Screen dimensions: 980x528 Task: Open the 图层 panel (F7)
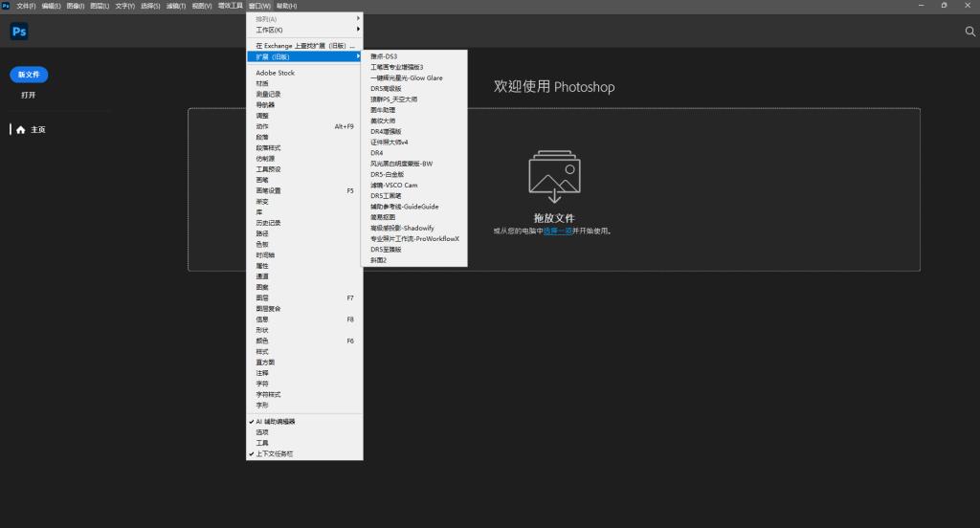pyautogui.click(x=304, y=298)
